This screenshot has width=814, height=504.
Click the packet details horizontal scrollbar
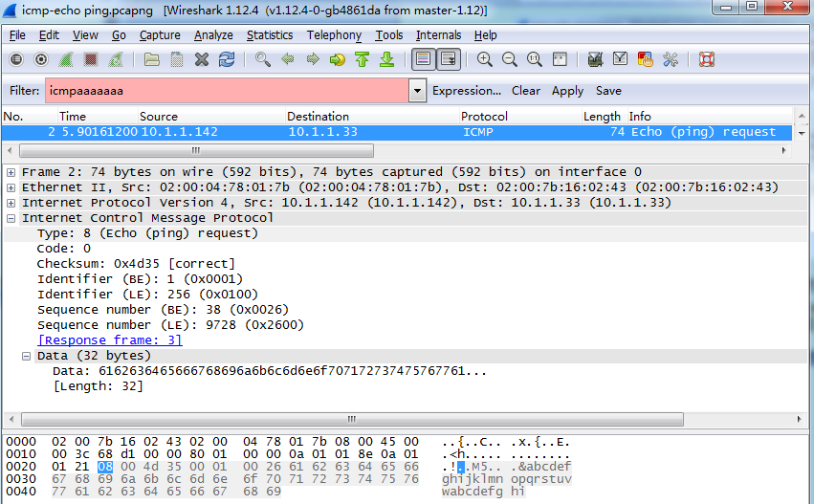click(352, 419)
